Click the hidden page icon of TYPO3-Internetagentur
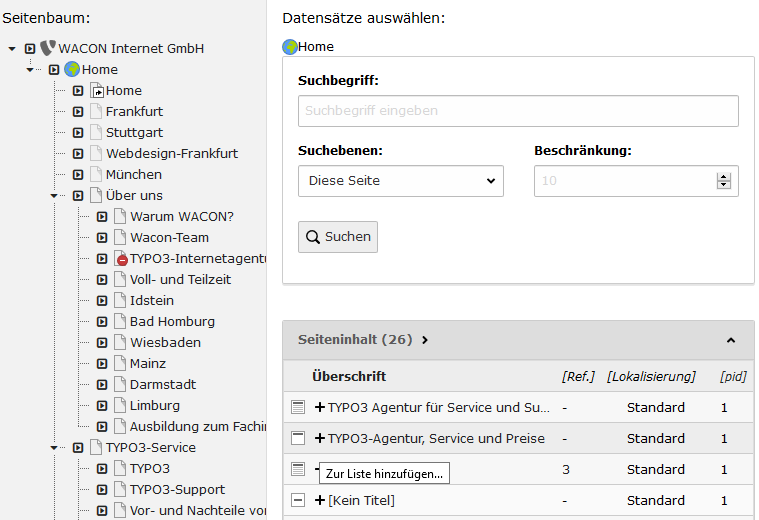 [x=121, y=259]
